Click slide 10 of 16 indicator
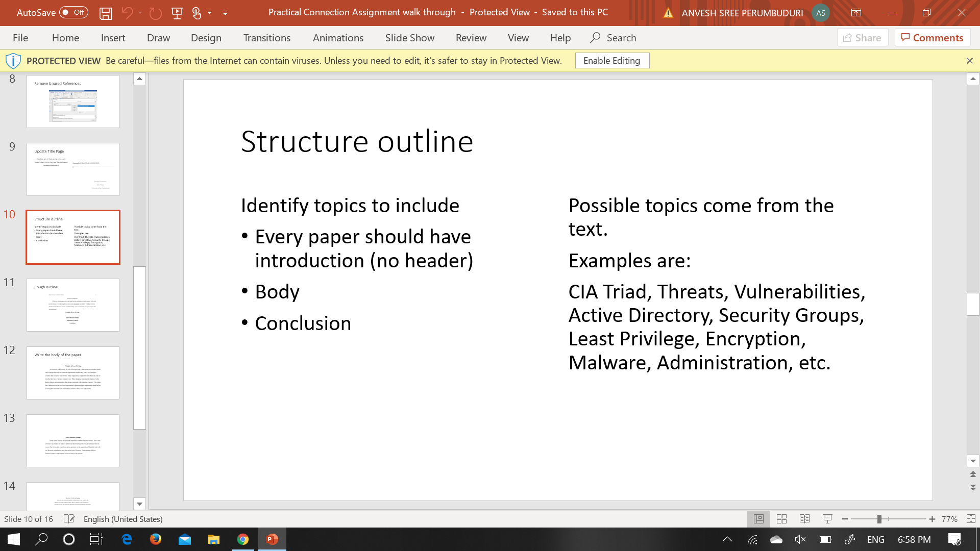This screenshot has height=551, width=980. click(x=29, y=519)
